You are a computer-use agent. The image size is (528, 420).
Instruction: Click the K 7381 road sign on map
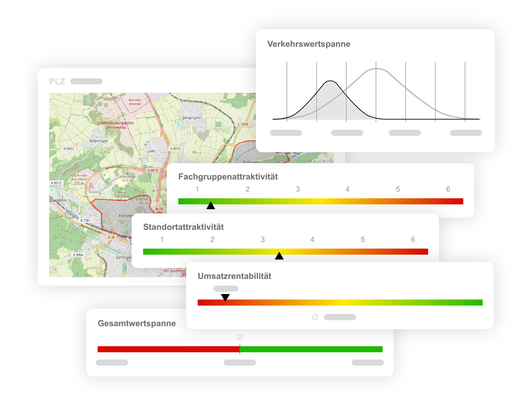click(85, 220)
